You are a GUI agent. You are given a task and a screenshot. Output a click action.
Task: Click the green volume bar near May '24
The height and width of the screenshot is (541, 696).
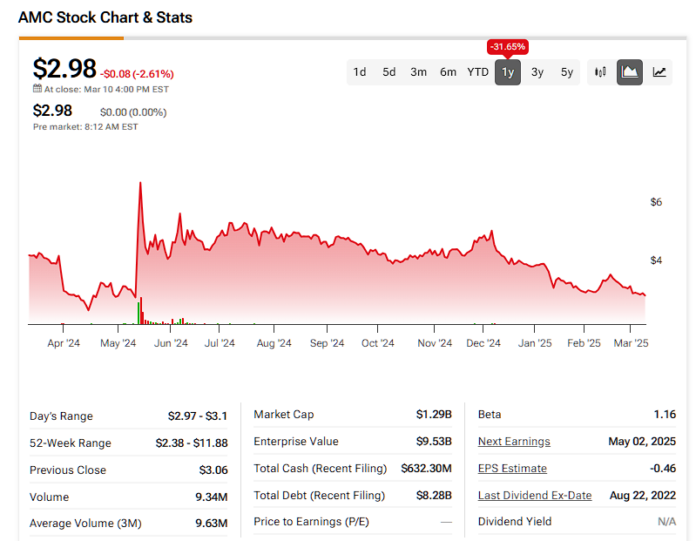(138, 313)
